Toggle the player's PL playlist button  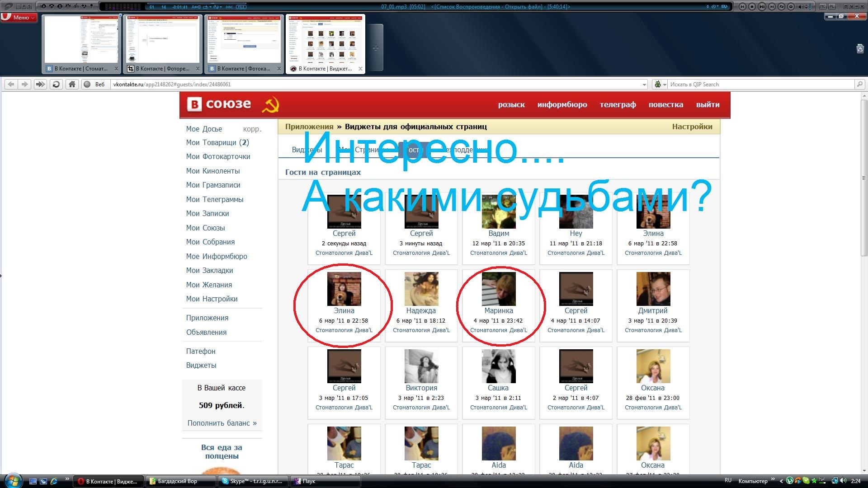[x=832, y=7]
